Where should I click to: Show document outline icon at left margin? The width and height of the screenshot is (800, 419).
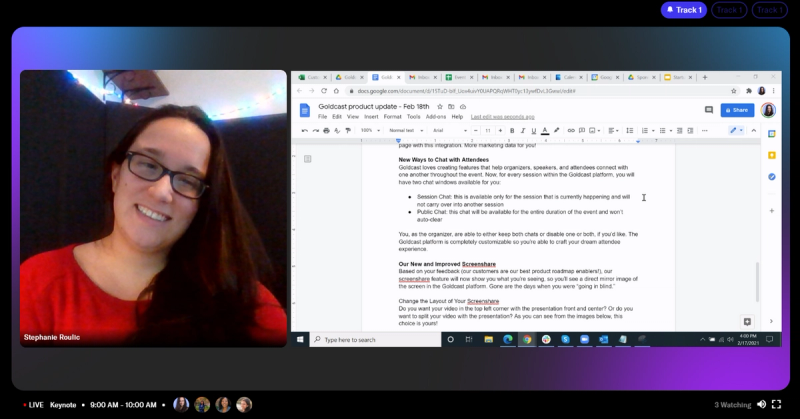click(308, 159)
